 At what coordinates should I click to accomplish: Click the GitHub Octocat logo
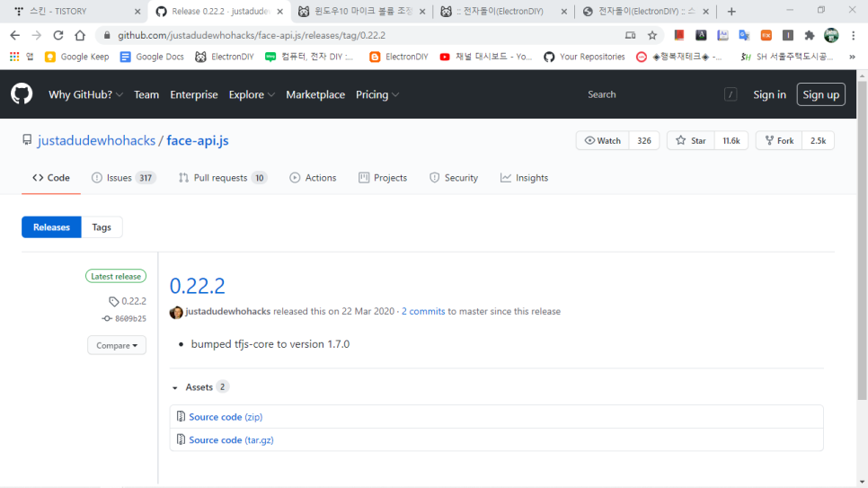click(x=22, y=94)
